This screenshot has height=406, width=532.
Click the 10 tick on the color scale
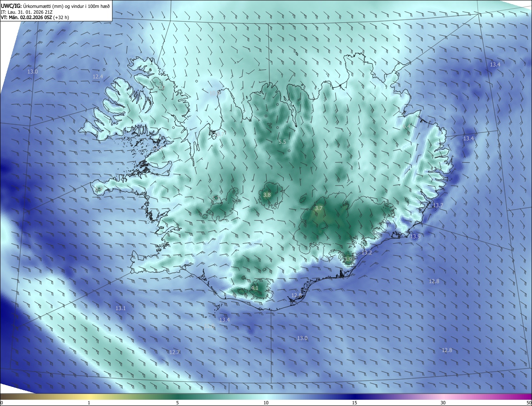point(266,403)
